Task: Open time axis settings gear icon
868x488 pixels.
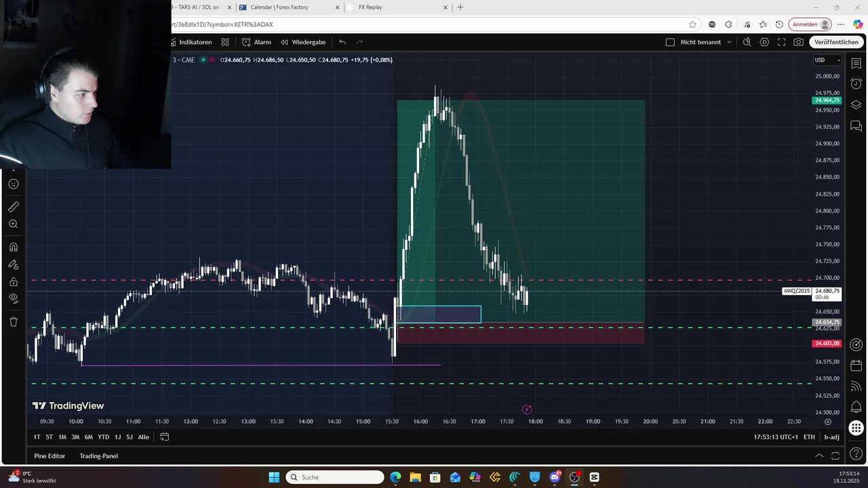Action: 827,422
